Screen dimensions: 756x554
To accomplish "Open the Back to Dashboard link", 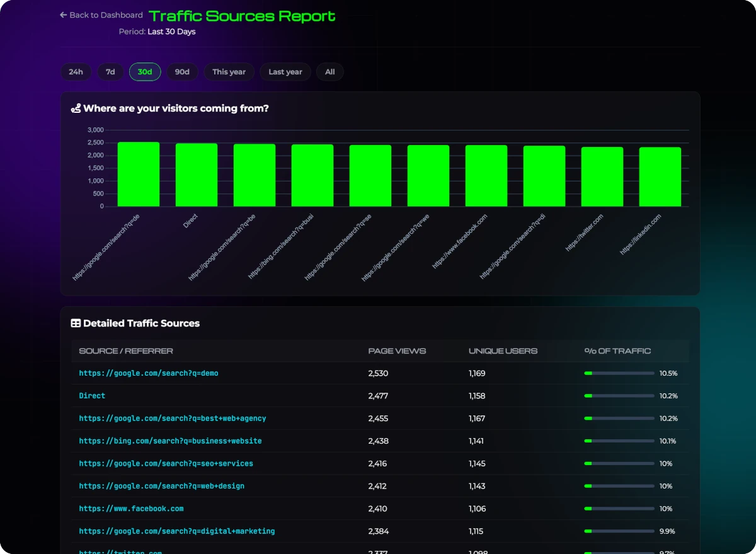I will tap(106, 15).
